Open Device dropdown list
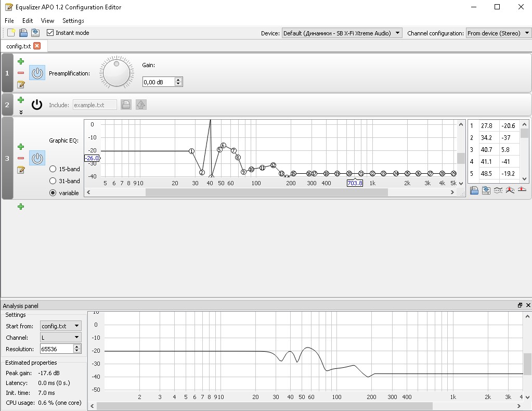 pos(342,33)
